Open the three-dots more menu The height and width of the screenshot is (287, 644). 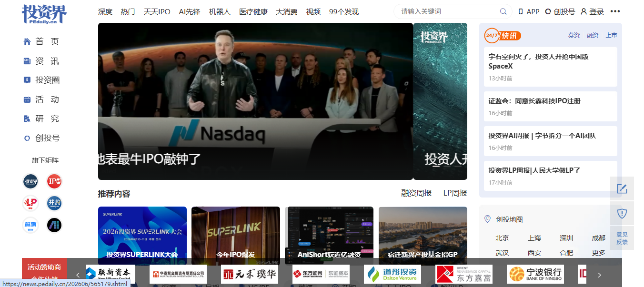pos(615,11)
